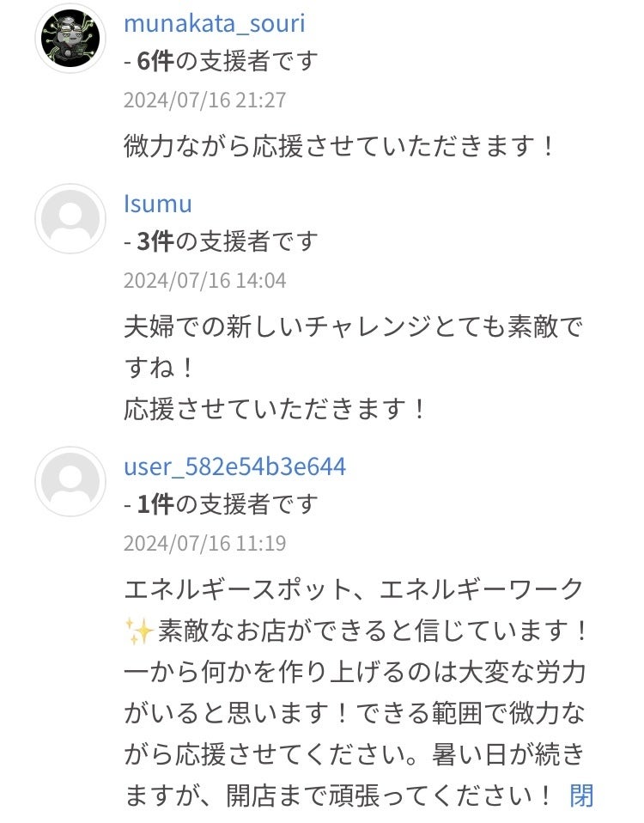This screenshot has height=823, width=644.
Task: Click the sparkle emoji in the last comment
Action: 139,632
